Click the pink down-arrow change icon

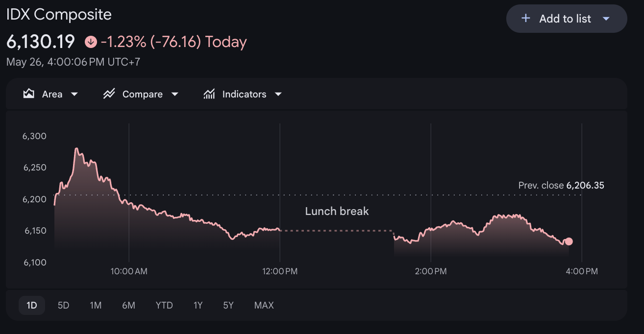click(91, 42)
